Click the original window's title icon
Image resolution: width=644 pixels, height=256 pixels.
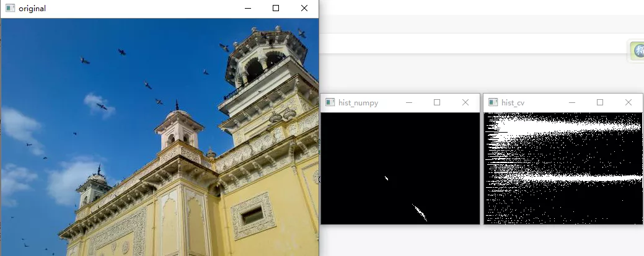11,8
